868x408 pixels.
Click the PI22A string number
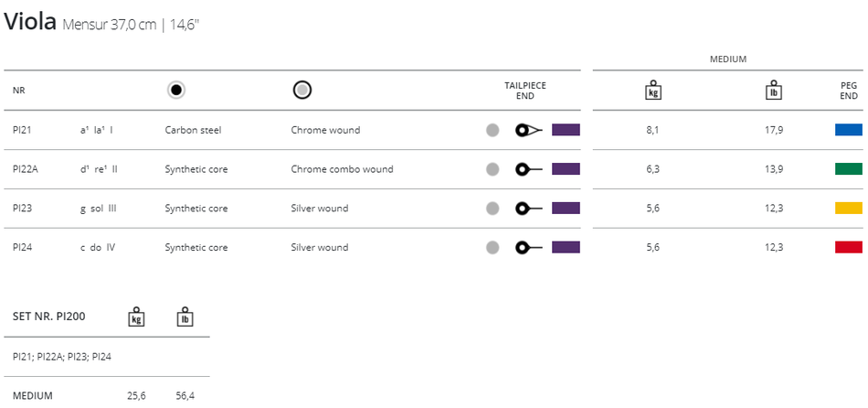(x=26, y=169)
